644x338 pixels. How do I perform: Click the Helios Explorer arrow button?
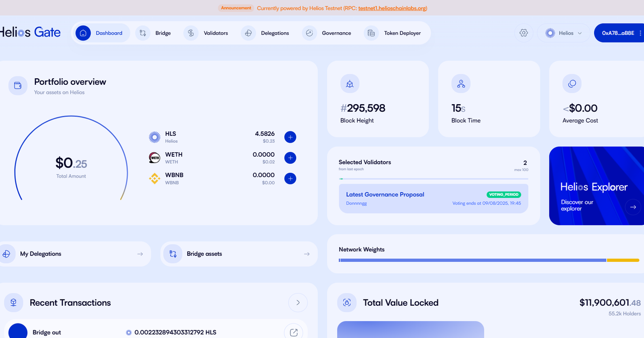tap(633, 207)
